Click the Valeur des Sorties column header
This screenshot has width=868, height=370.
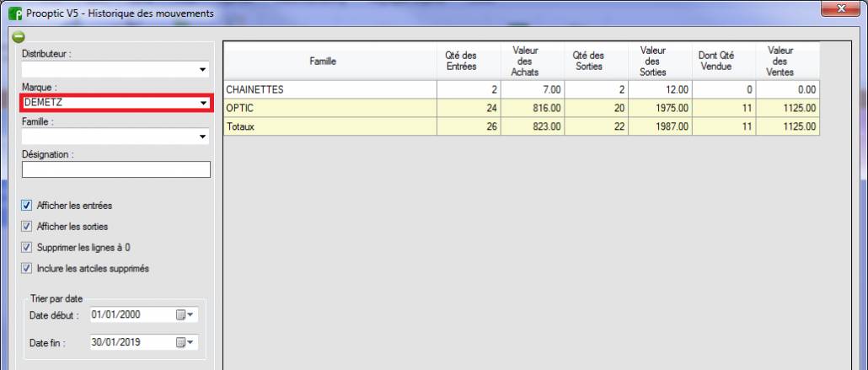coord(660,62)
